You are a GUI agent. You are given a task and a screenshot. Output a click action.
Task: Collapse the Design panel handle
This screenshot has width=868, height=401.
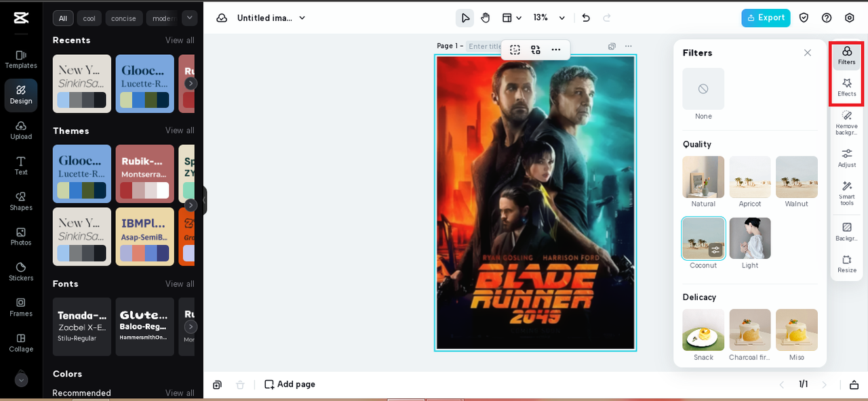coord(203,200)
